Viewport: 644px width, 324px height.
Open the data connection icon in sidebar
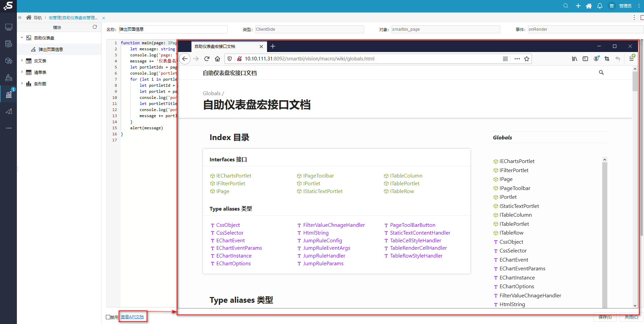[9, 44]
